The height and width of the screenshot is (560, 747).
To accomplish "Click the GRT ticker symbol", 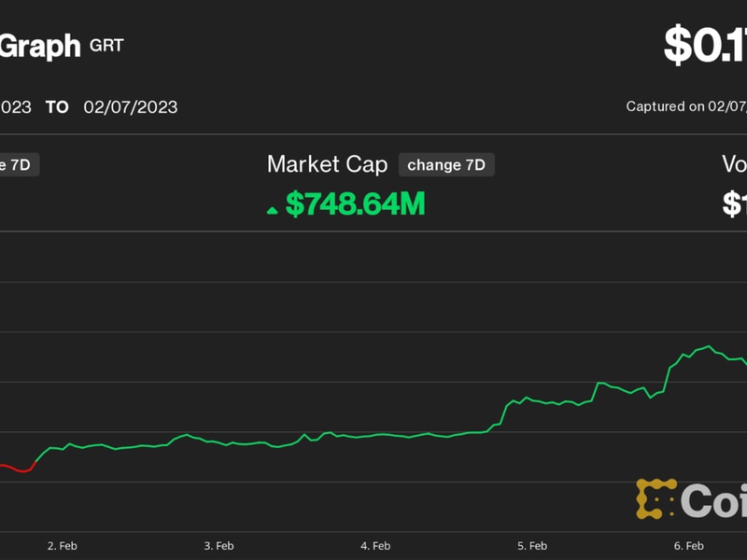I will tap(106, 45).
